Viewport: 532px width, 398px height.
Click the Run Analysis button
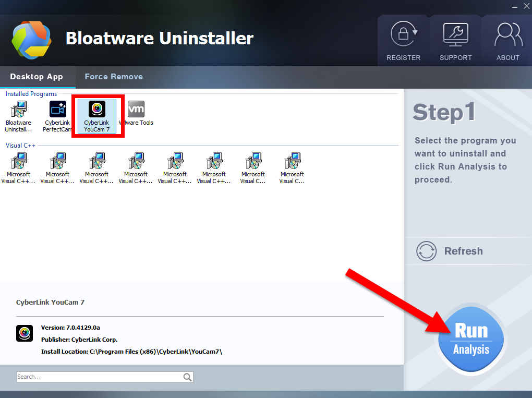pyautogui.click(x=471, y=339)
